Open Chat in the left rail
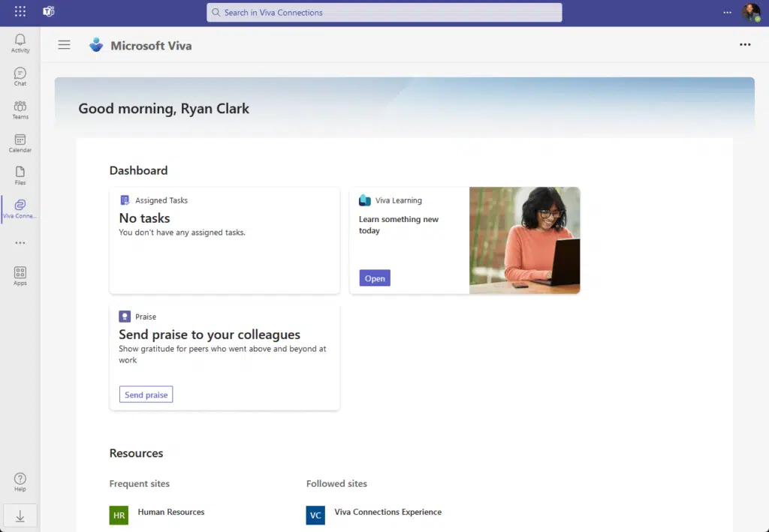 (20, 77)
